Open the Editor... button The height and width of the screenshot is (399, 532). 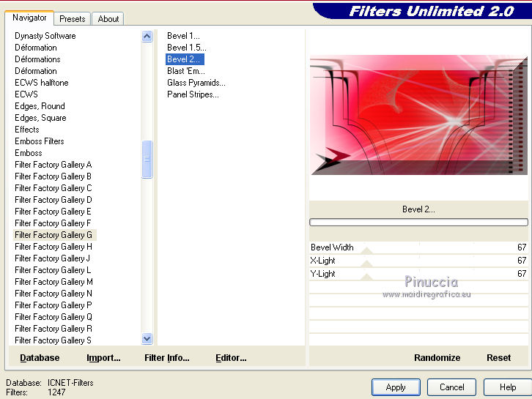click(231, 358)
